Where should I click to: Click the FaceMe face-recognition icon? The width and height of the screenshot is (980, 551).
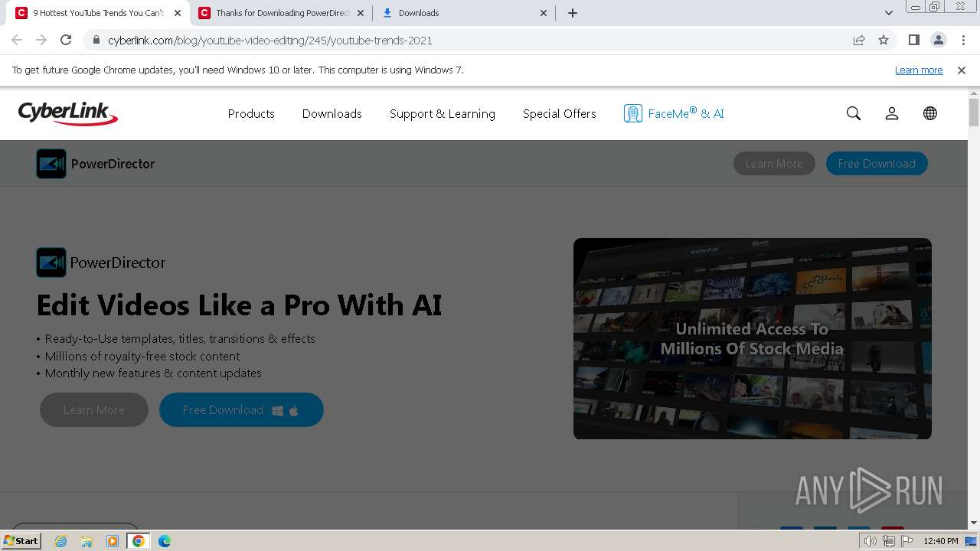(x=632, y=113)
